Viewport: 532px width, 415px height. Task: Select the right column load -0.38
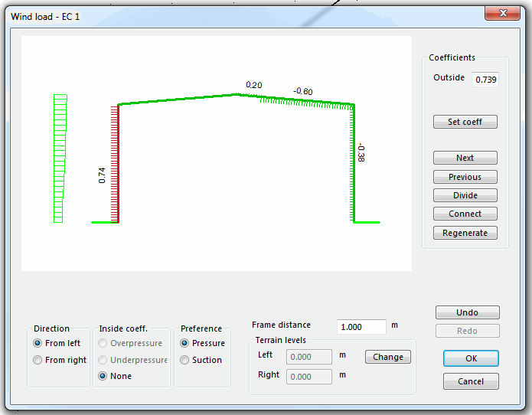[x=352, y=163]
